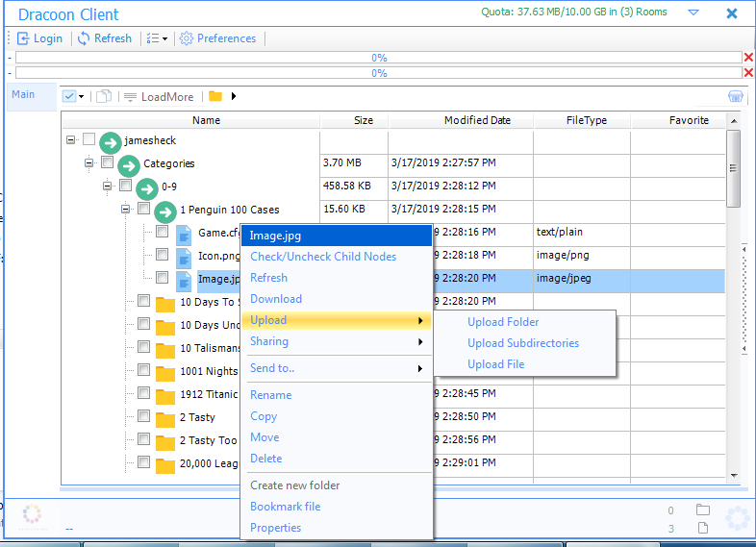Click green arrow icon for 1 Penguin 100 Cases
This screenshot has height=547, width=756.
(x=165, y=212)
